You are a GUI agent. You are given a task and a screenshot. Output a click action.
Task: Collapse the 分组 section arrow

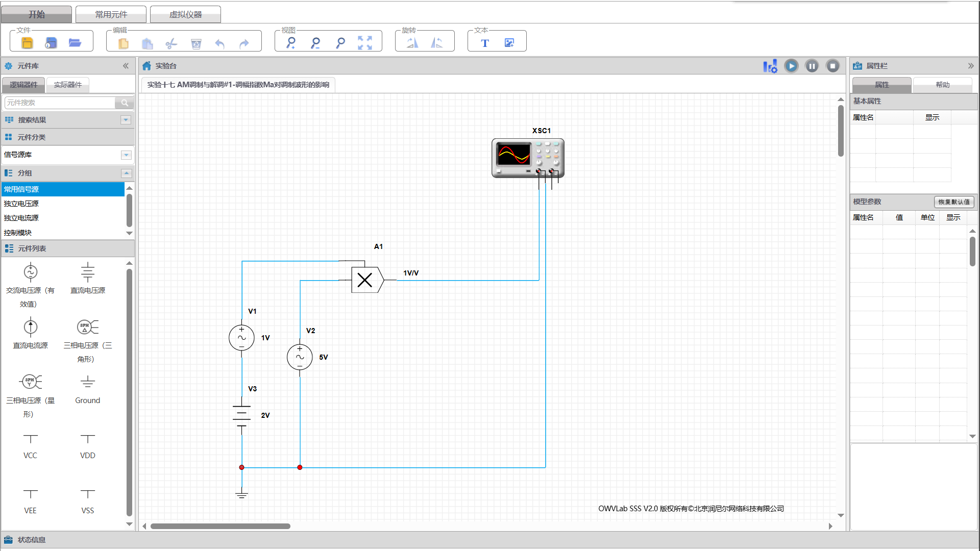(126, 173)
